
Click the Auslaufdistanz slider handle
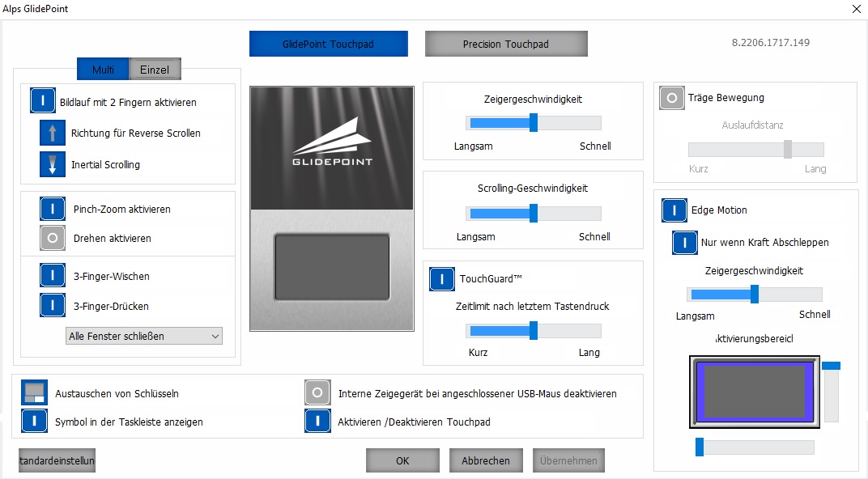788,149
